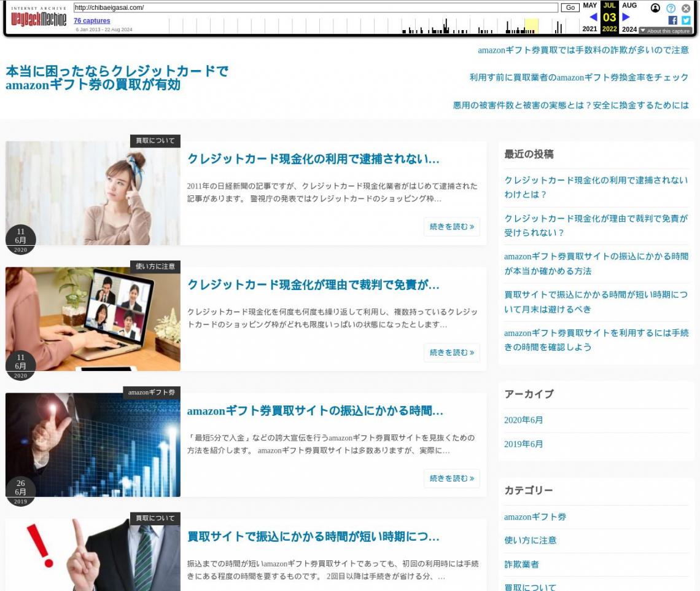Viewport: 700px width, 591px height.
Task: Click 続きを読む on the transfer time article
Action: pyautogui.click(x=452, y=479)
